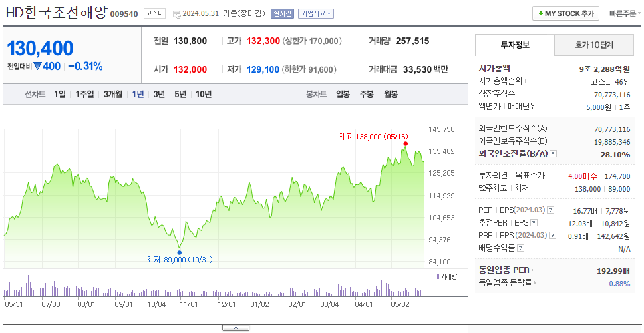The image size is (644, 333).
Task: Click the 상장주식수 value 70,773,116
Action: [x=612, y=95]
